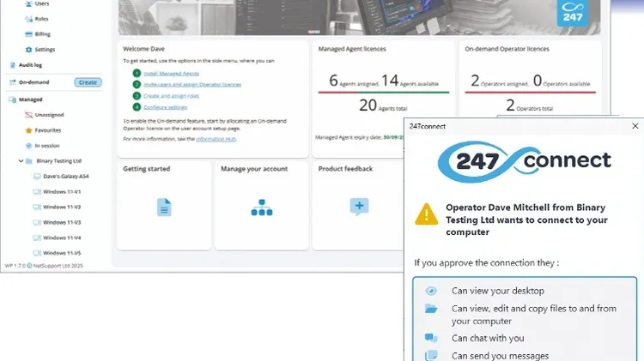The width and height of the screenshot is (644, 361).
Task: Click "20 Agents total" value
Action: coord(383,105)
